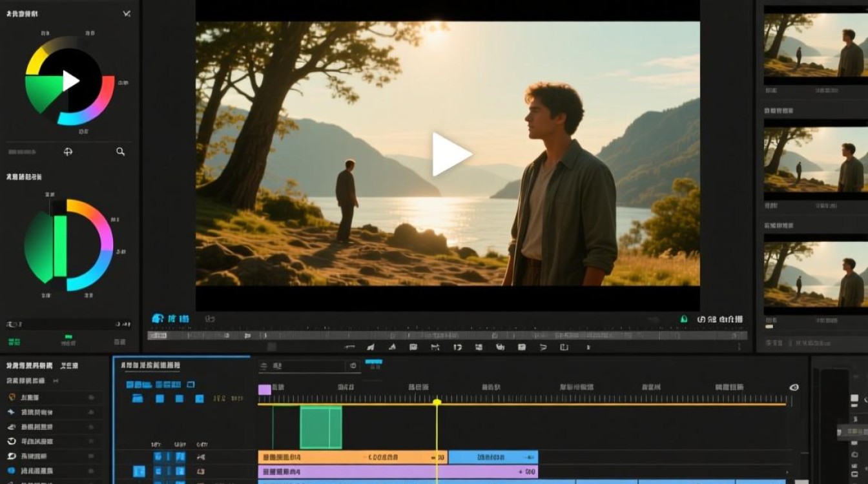This screenshot has width=868, height=484.
Task: Play the video in the preview monitor
Action: point(451,154)
